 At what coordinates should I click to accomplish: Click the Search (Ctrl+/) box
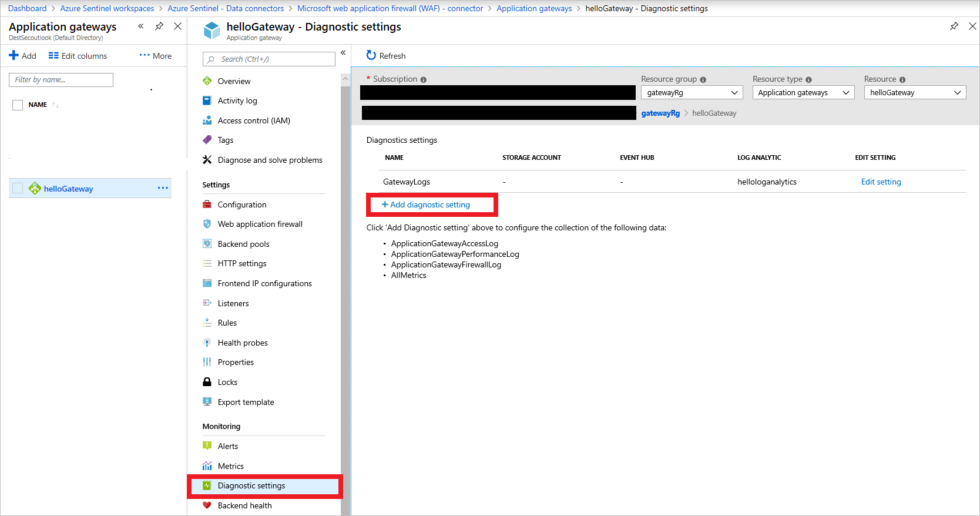click(269, 59)
